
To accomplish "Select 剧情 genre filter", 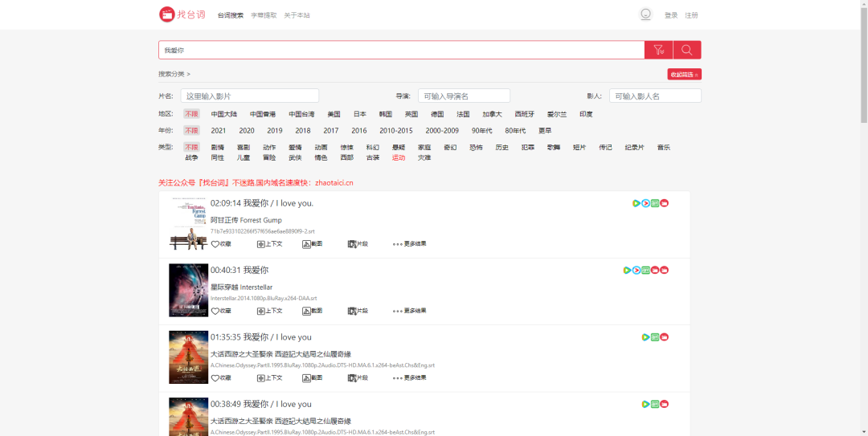I will tap(218, 147).
